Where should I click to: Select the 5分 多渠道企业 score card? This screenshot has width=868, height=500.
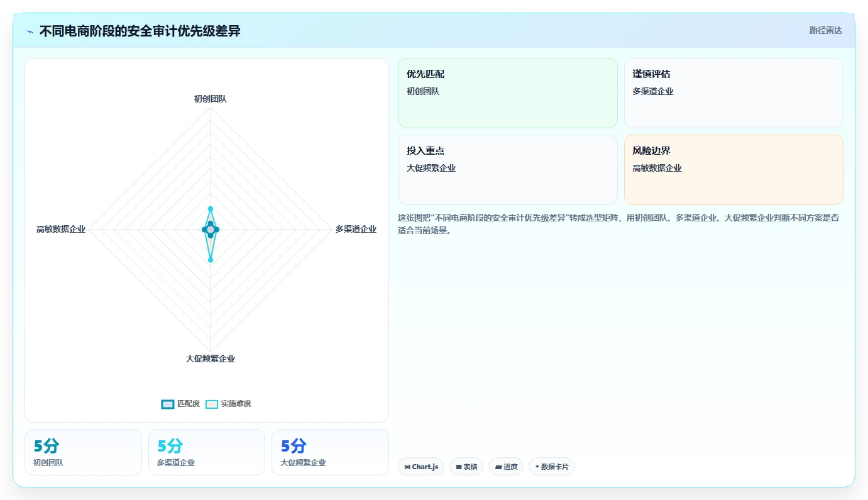pyautogui.click(x=207, y=452)
